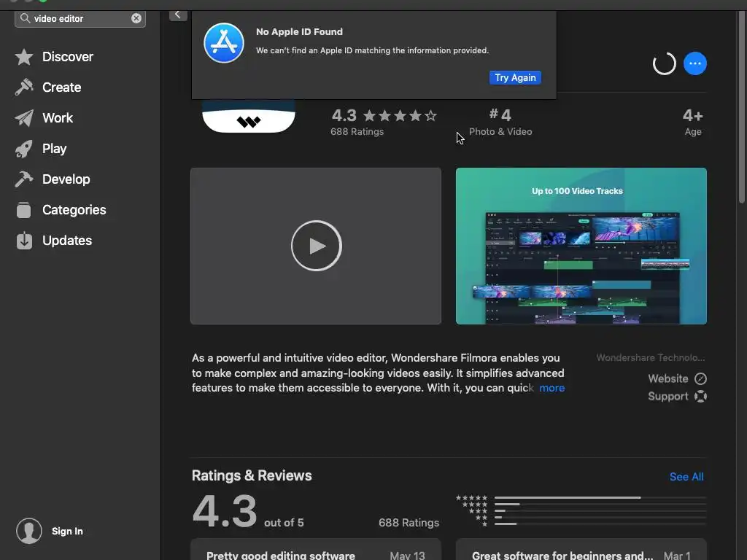Viewport: 747px width, 560px height.
Task: Click the Wondershare Filmora app icon
Action: 249,116
